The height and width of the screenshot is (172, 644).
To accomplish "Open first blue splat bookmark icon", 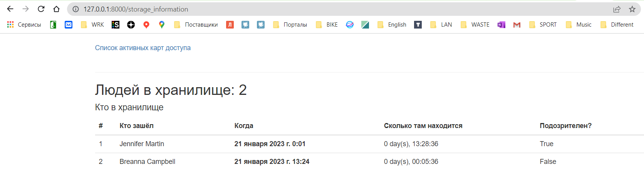I will (245, 25).
